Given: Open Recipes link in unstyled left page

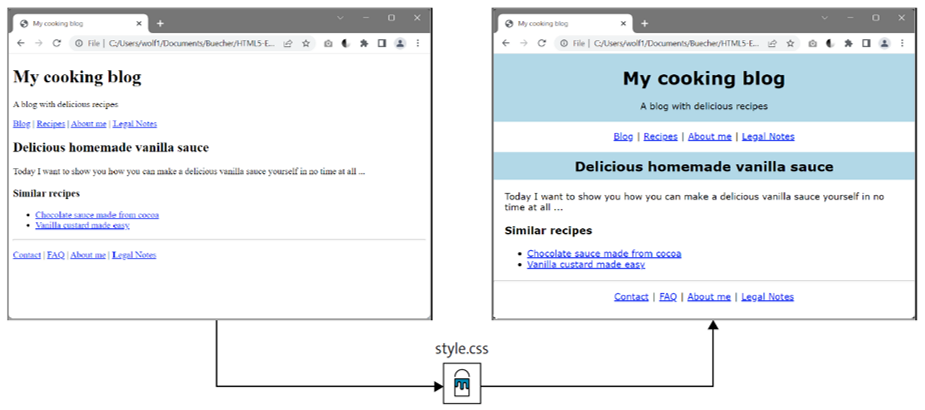Looking at the screenshot, I should tap(51, 123).
